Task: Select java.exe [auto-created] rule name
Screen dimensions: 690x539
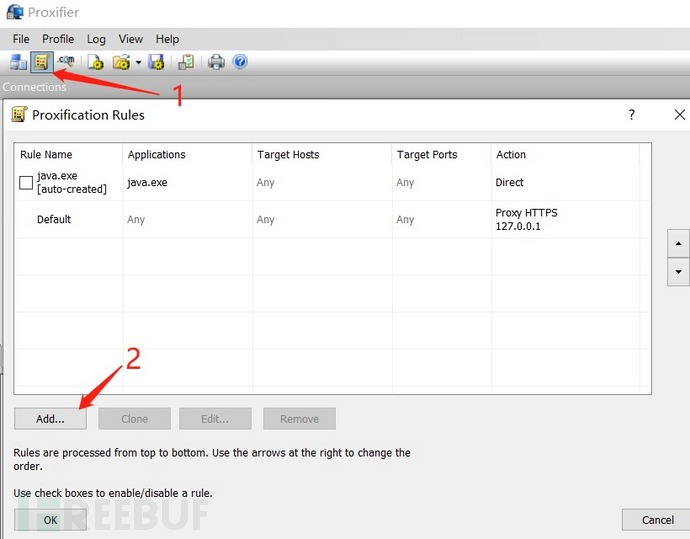Action: point(72,183)
